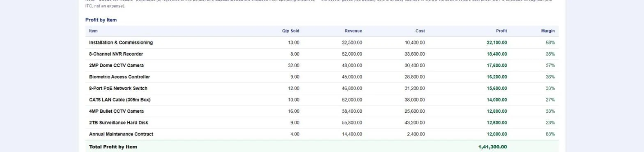644x152 pixels.
Task: Click the 12,000.00 profit for Maintenance Contract
Action: click(497, 134)
